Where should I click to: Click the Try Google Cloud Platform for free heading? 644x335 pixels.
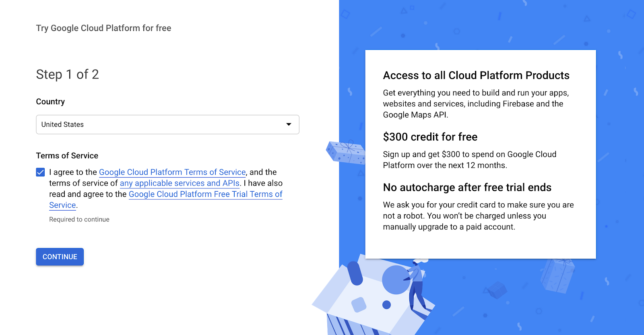[x=103, y=28]
